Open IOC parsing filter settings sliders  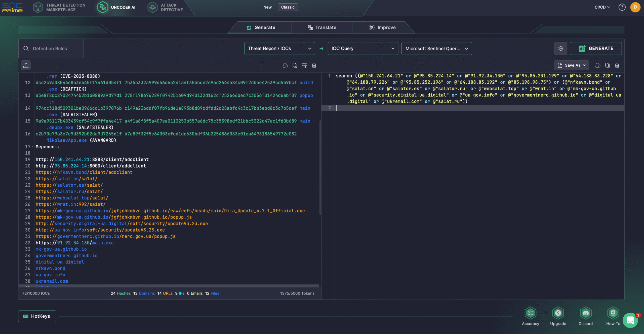(x=304, y=65)
